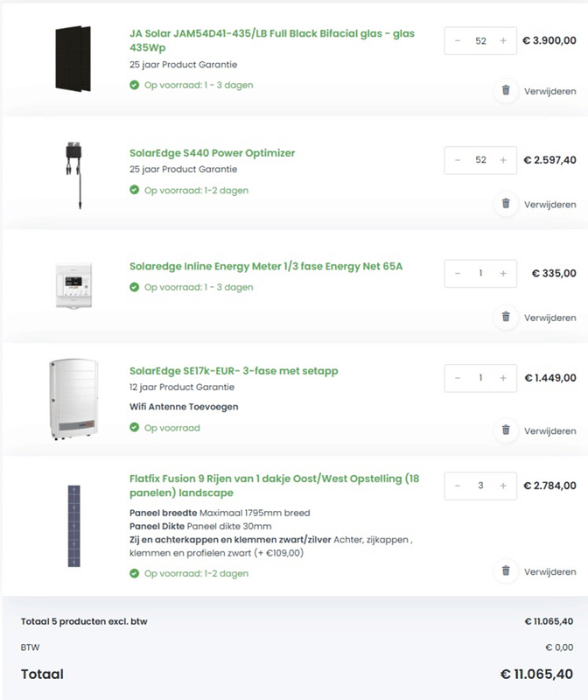
Task: Remove SolarEdge S440 Power Optimizer via trash icon
Action: [x=506, y=204]
